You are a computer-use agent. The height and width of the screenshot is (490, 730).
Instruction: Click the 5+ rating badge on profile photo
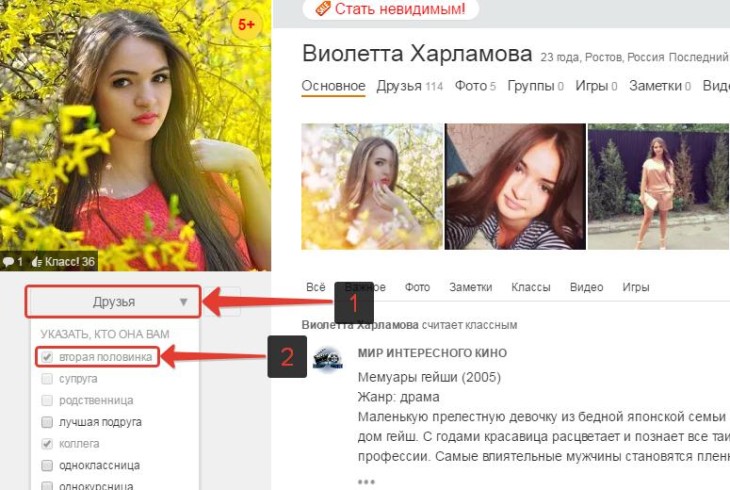click(246, 24)
